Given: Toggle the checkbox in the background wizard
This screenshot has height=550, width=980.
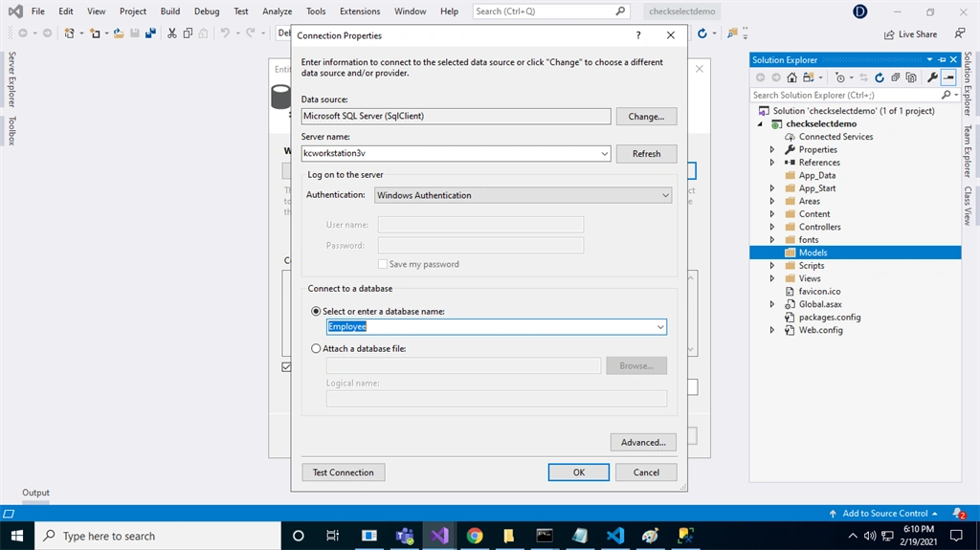Looking at the screenshot, I should [x=286, y=367].
